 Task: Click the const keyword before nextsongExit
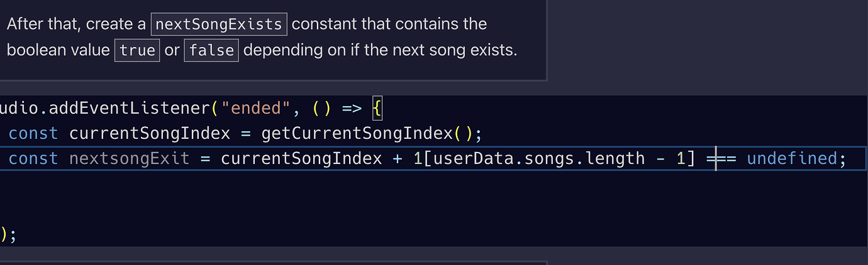(33, 158)
